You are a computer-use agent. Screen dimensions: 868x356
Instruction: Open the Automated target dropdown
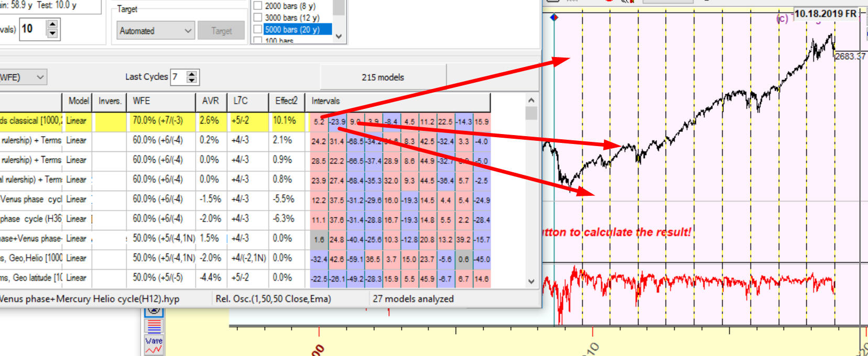156,31
